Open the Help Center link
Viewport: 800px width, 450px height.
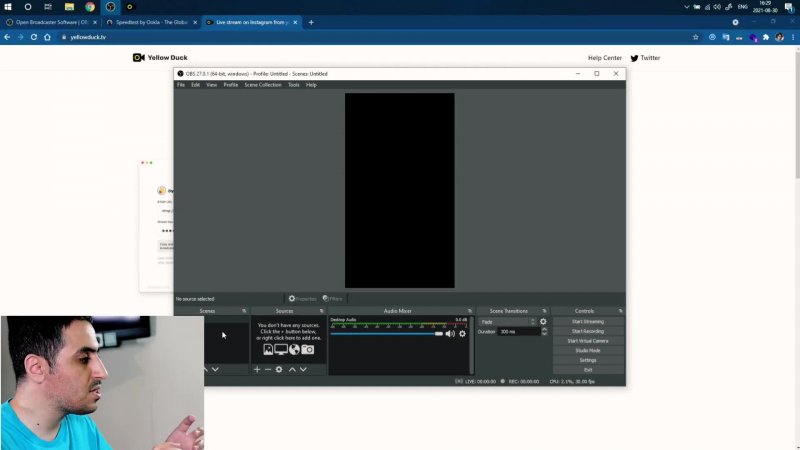604,58
